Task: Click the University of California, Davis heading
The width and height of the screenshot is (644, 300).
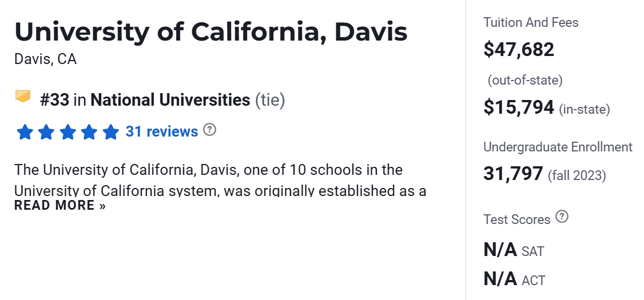Action: click(x=211, y=31)
